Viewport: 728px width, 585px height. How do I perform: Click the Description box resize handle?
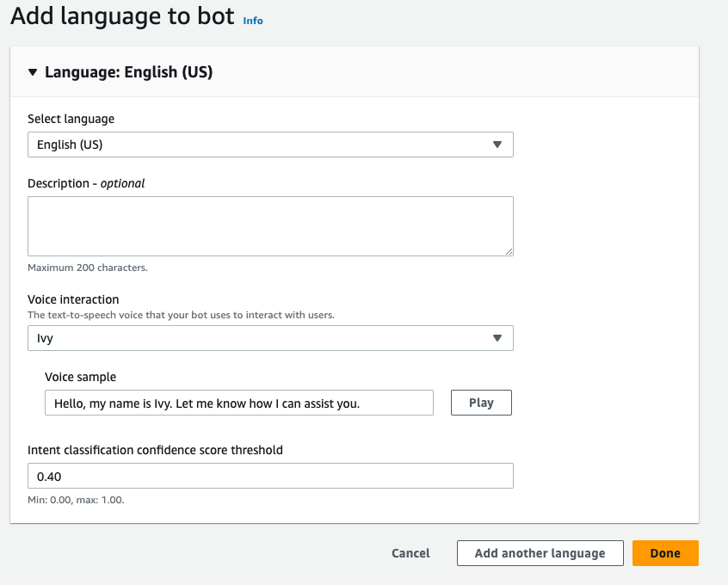[x=509, y=251]
